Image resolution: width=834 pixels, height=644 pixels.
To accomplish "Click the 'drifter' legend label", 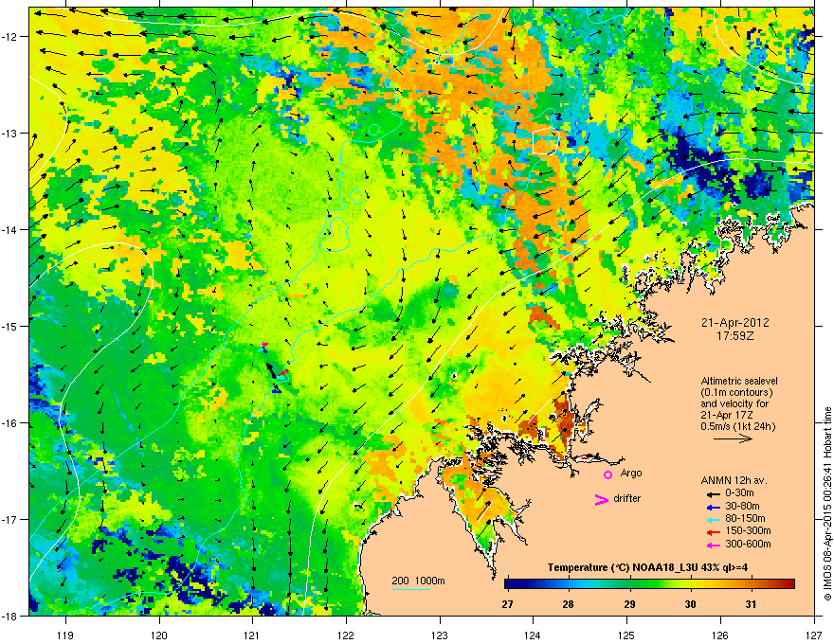I will pos(627,498).
